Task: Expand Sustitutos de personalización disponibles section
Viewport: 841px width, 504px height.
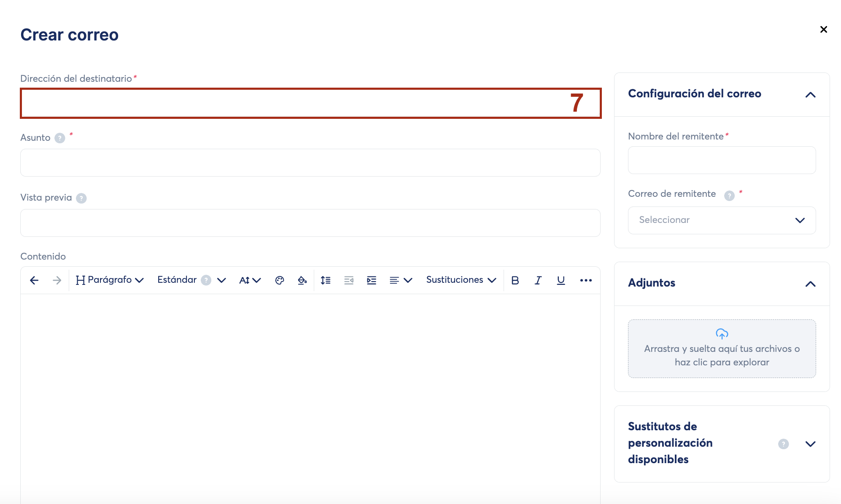Action: tap(810, 444)
